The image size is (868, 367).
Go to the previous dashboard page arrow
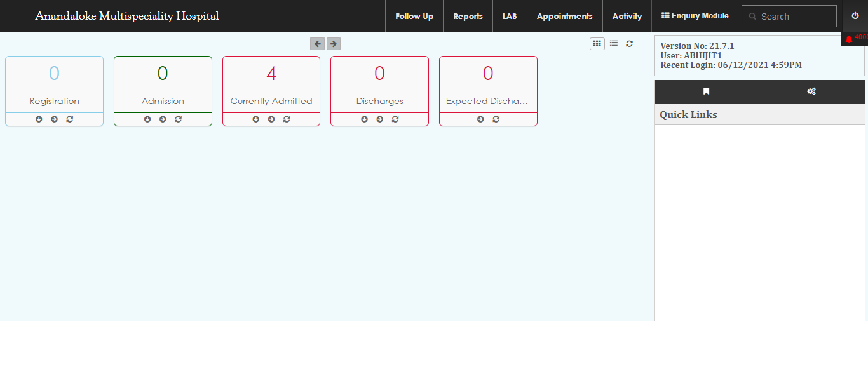pos(317,44)
